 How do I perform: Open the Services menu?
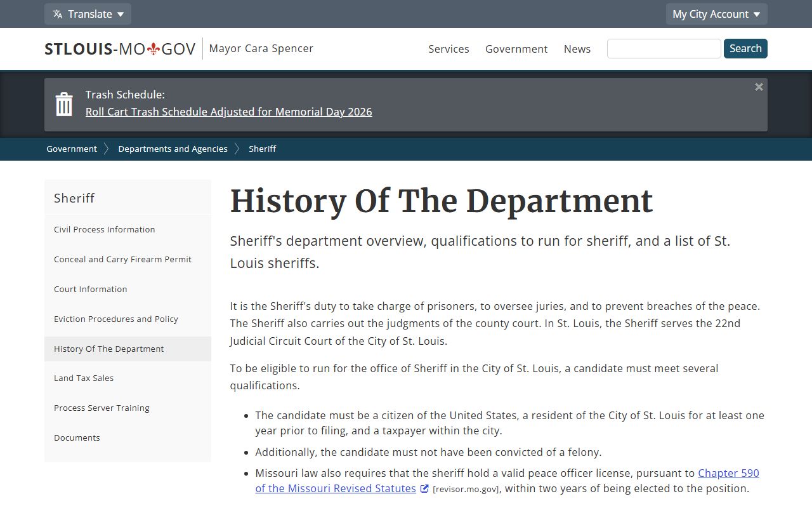click(x=449, y=49)
